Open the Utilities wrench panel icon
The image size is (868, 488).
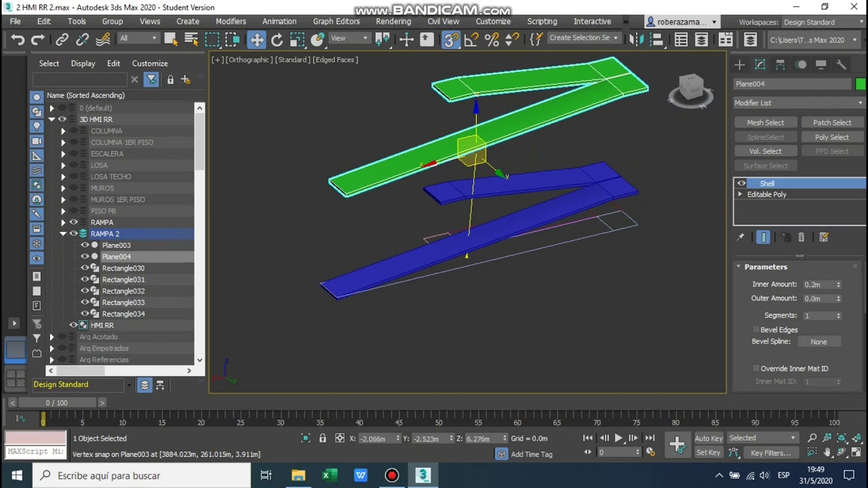pyautogui.click(x=841, y=64)
